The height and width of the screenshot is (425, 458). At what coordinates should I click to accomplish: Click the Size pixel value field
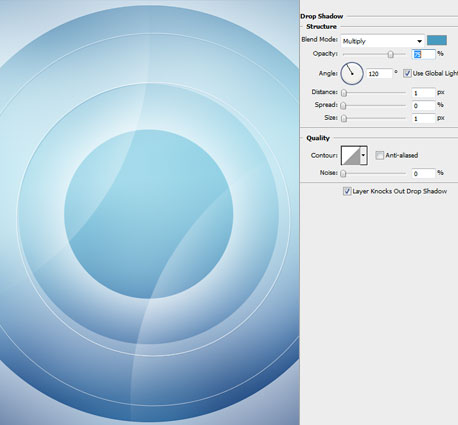click(423, 118)
